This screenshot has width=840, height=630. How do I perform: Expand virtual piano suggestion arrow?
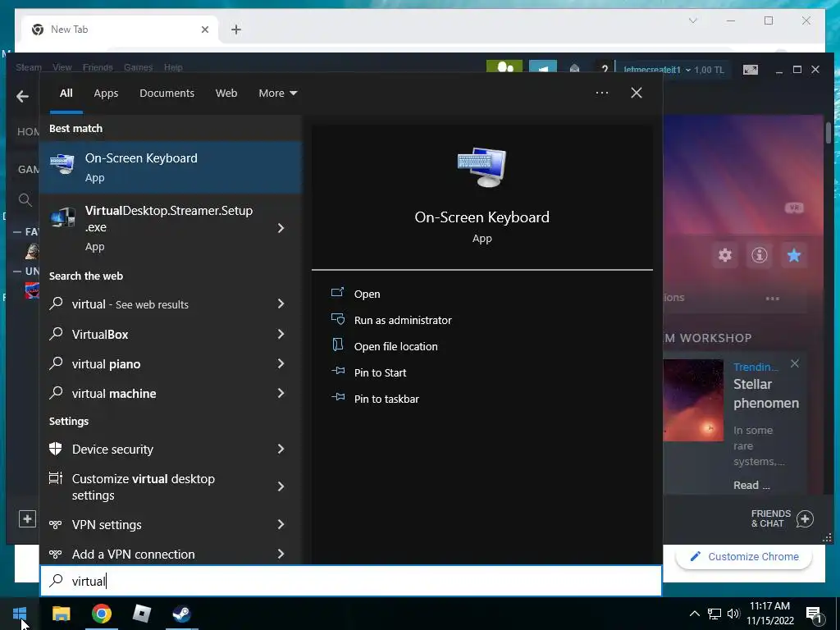pos(281,363)
